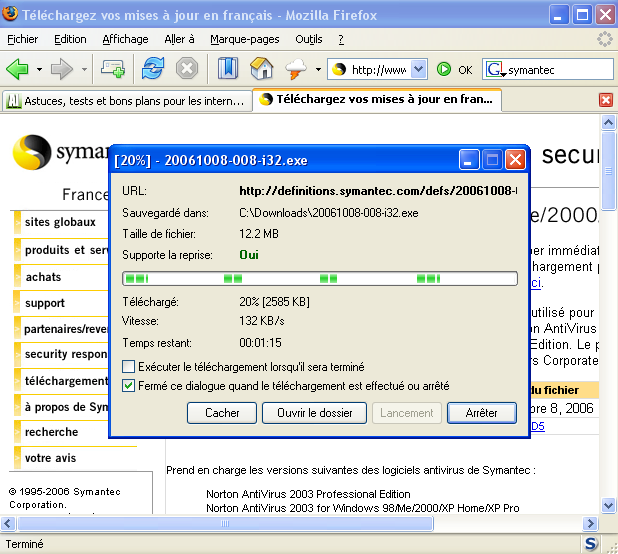This screenshot has height=554, width=618.
Task: Click the S status bar icon
Action: pyautogui.click(x=591, y=544)
